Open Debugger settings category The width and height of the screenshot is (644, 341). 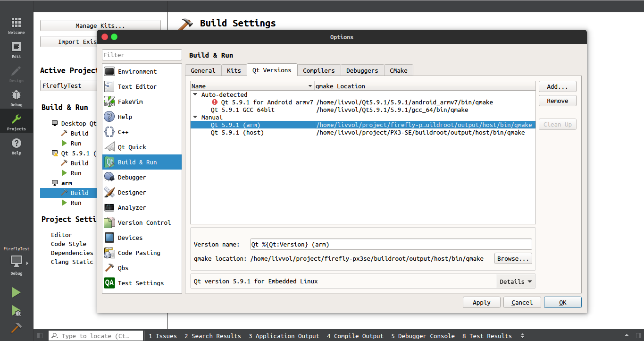coord(142,177)
